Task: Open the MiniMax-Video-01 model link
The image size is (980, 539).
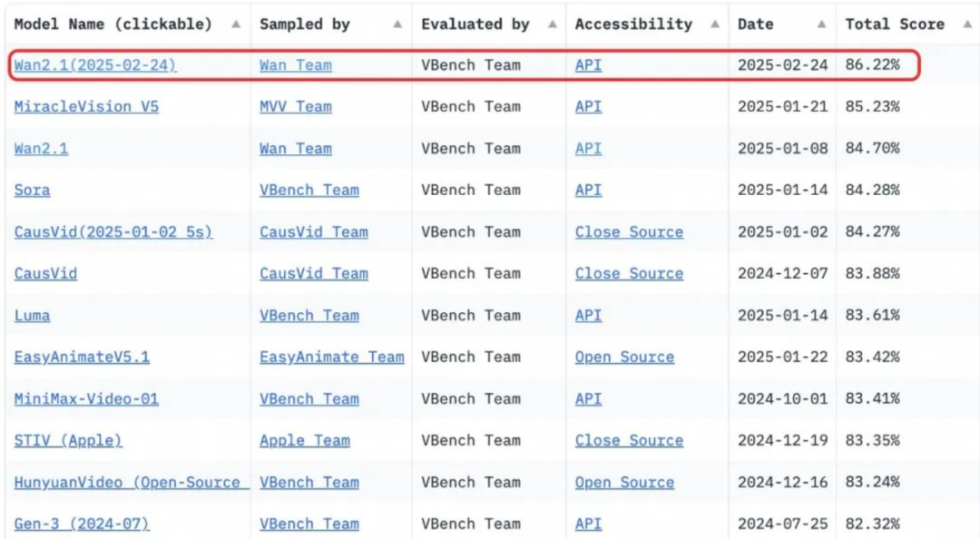Action: [x=86, y=399]
